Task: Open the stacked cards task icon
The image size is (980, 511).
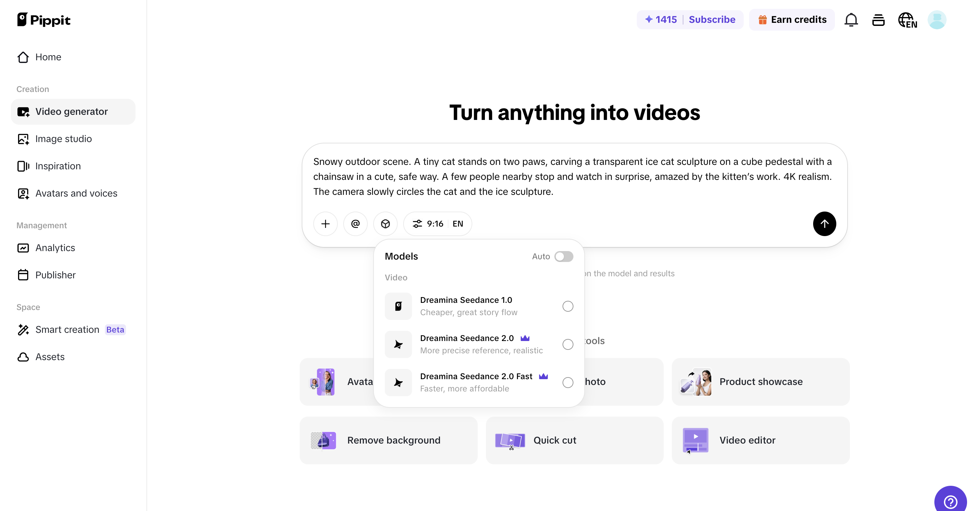Action: tap(878, 20)
